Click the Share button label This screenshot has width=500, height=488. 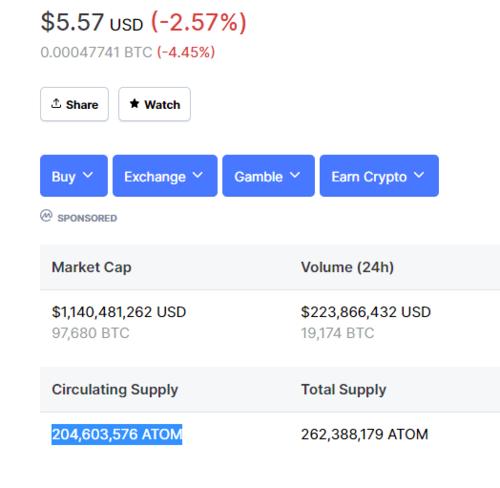point(82,105)
